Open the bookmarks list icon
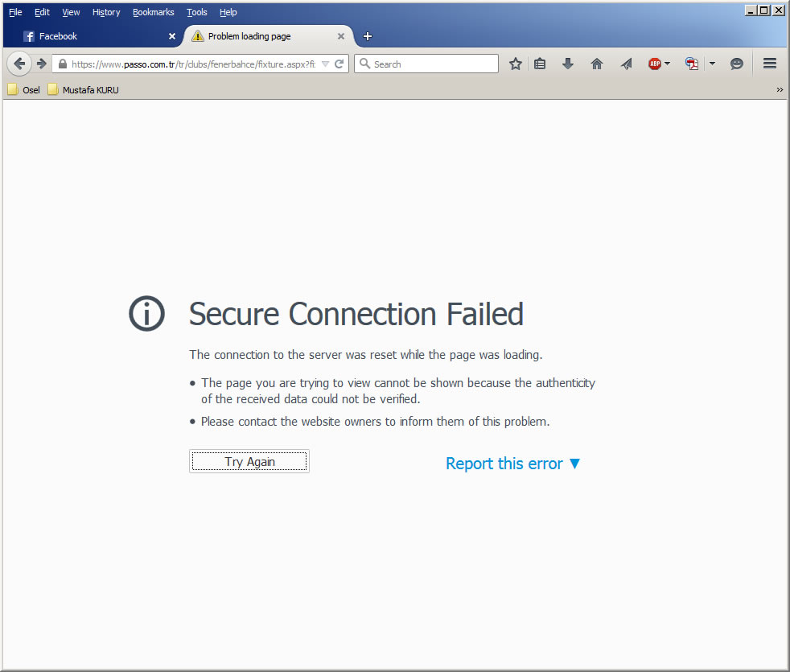 (540, 64)
